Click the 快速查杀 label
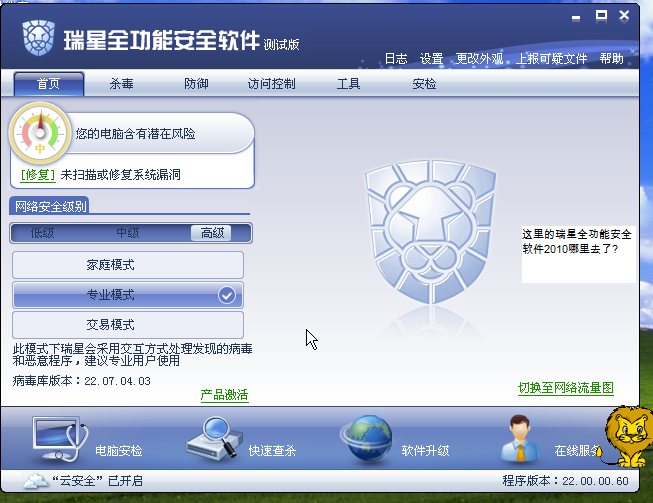The height and width of the screenshot is (503, 653). coord(272,451)
